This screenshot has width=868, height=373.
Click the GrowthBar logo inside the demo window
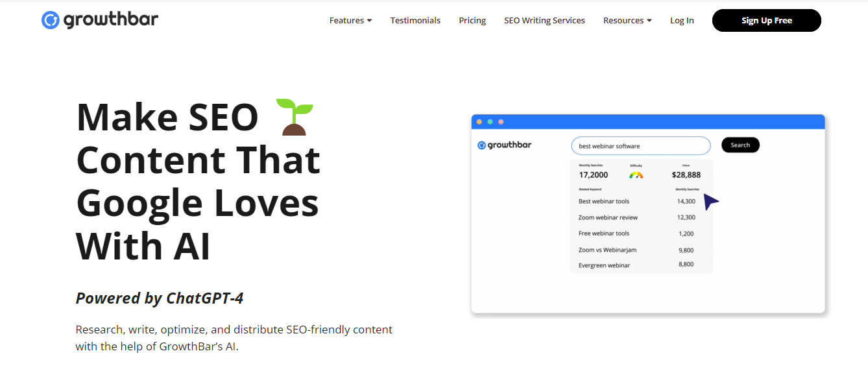click(505, 145)
